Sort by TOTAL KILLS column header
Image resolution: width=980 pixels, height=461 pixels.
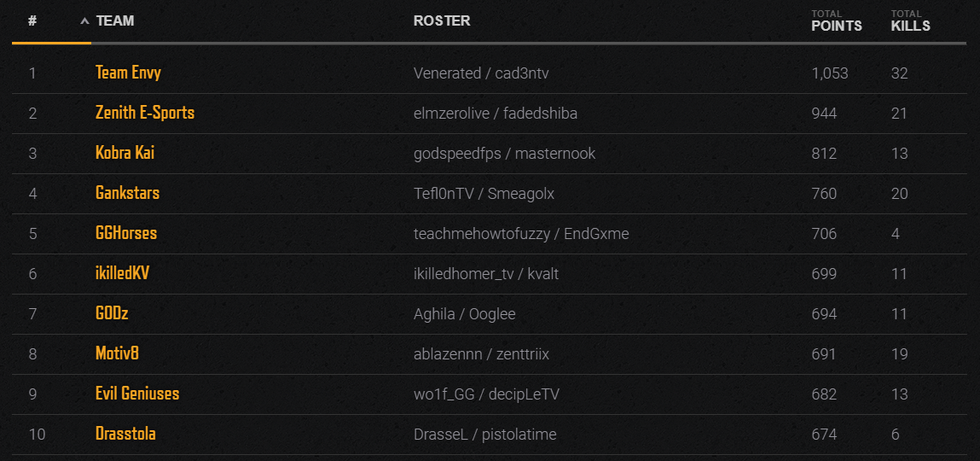[x=911, y=21]
